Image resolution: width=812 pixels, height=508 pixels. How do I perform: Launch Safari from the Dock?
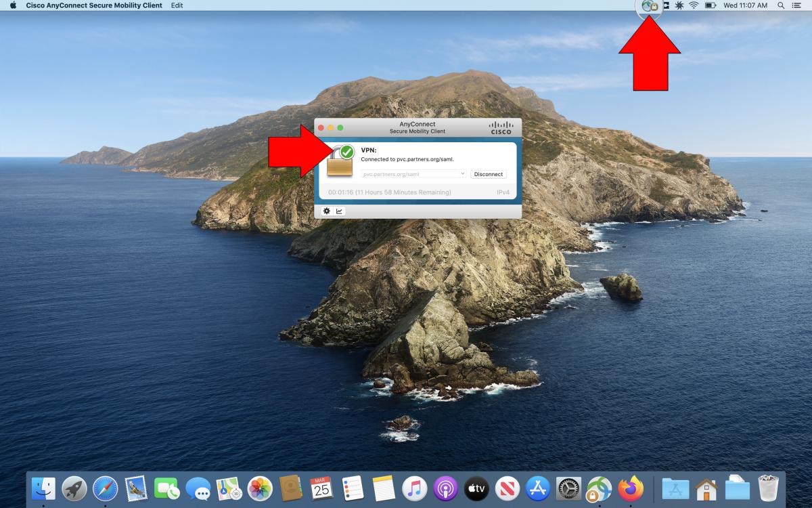coord(106,488)
